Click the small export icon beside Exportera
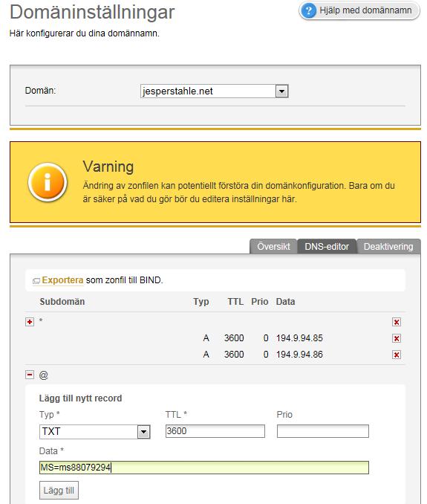The height and width of the screenshot is (504, 427). (36, 281)
